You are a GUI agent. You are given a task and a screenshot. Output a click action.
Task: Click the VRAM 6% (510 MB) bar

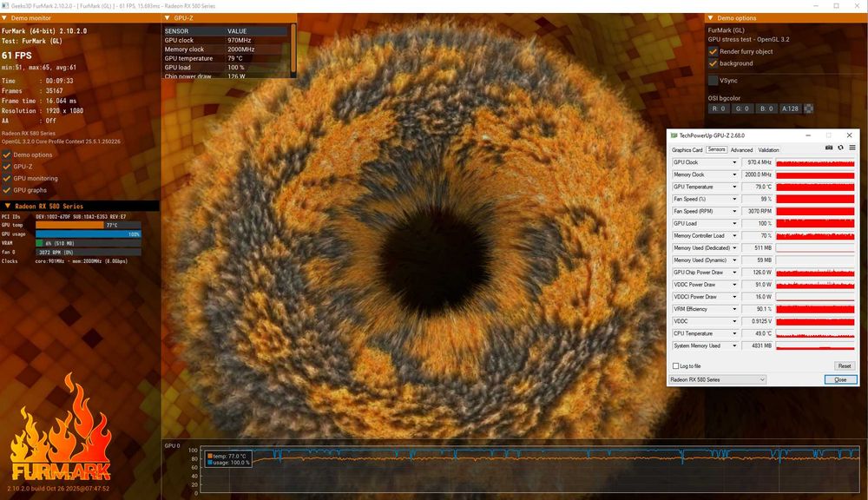tap(88, 243)
